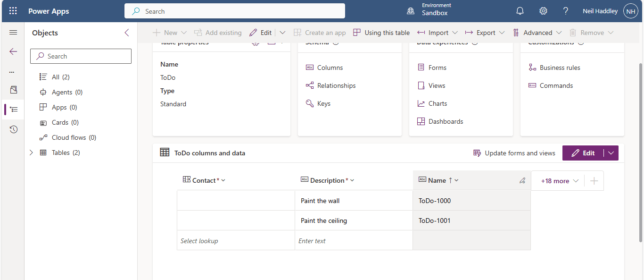This screenshot has width=644, height=280.
Task: Click the back arrow in left rail
Action: (13, 51)
